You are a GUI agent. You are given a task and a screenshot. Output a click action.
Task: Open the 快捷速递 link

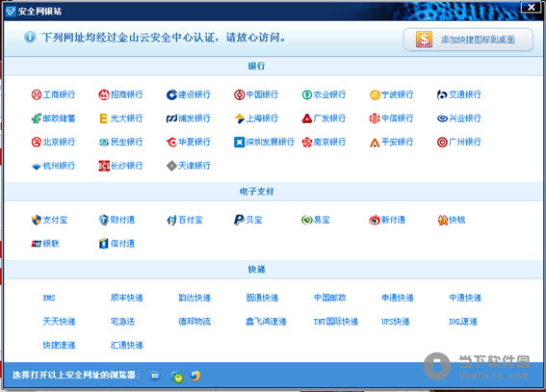[x=59, y=345]
